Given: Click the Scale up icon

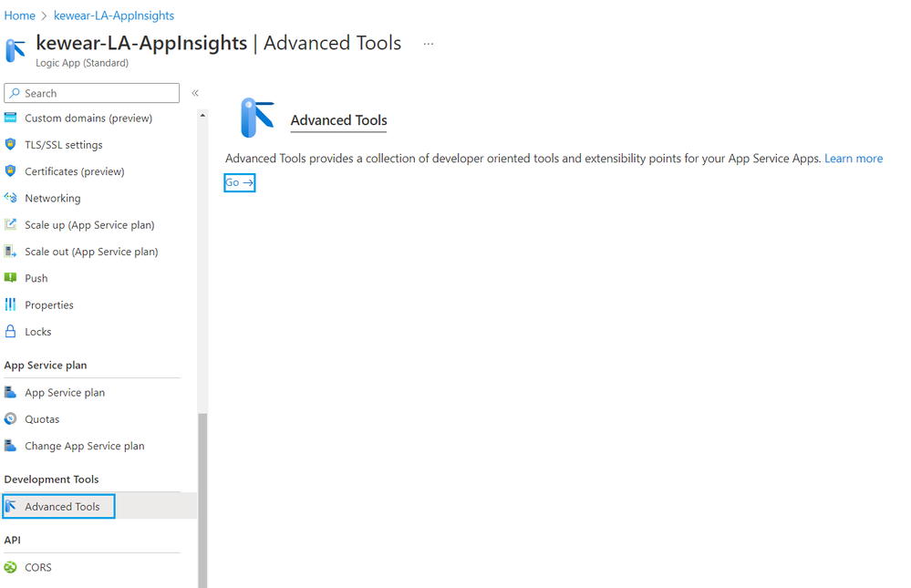Looking at the screenshot, I should (10, 224).
